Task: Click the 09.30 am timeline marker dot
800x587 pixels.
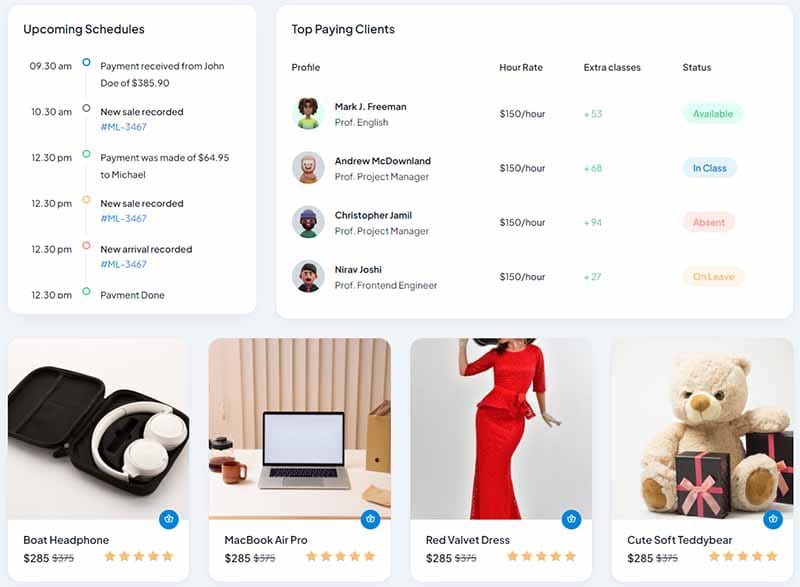Action: click(x=86, y=62)
